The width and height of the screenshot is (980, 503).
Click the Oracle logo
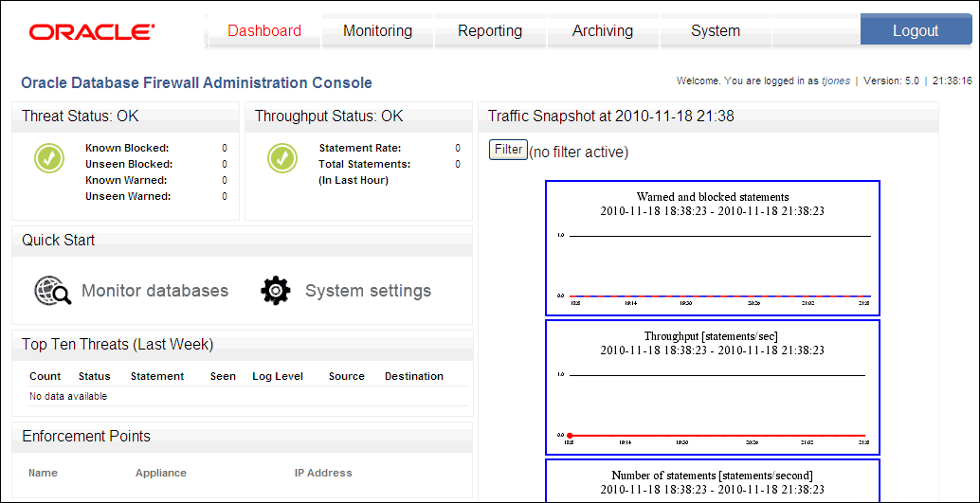92,32
